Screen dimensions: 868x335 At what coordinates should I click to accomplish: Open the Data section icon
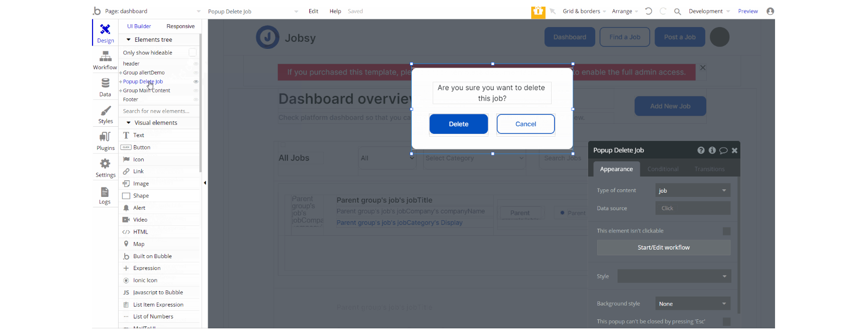pyautogui.click(x=105, y=84)
